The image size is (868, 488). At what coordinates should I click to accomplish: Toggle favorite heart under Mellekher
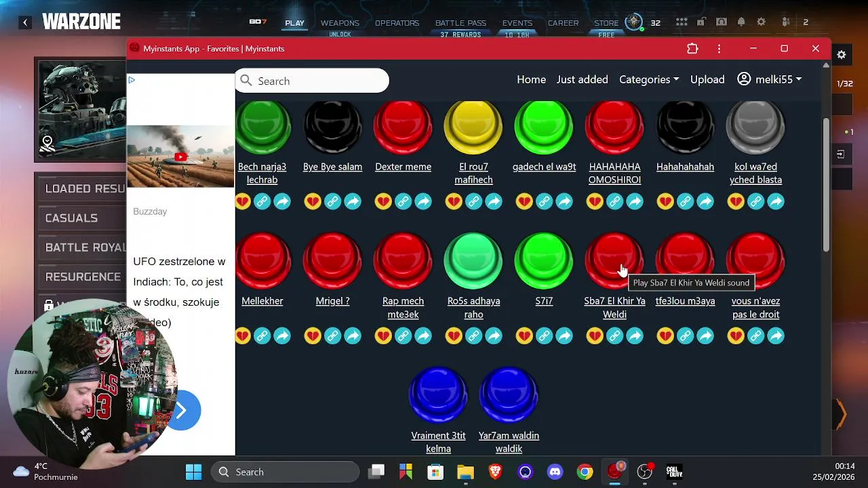coord(243,335)
